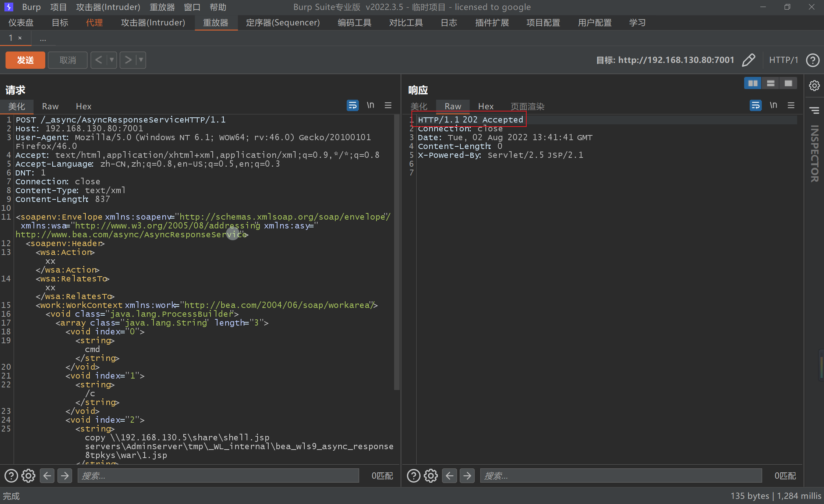Click the target URL http://192.168.130.80:7001

click(x=676, y=60)
